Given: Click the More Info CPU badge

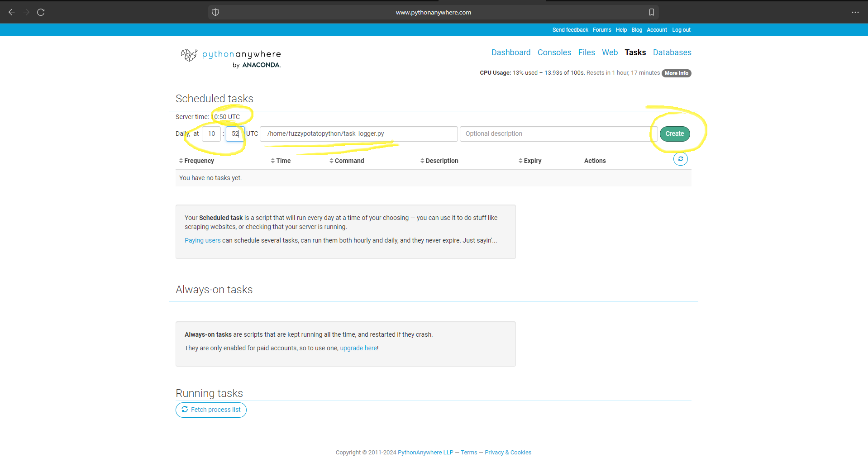Looking at the screenshot, I should (677, 73).
